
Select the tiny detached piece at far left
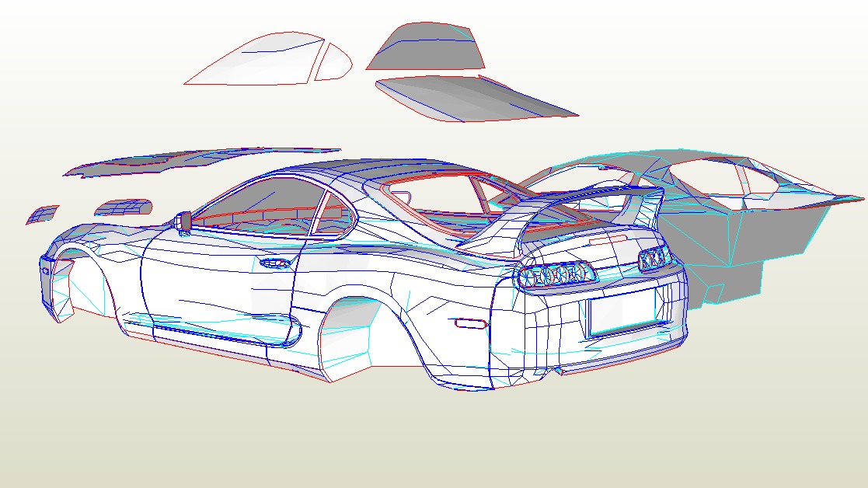pos(44,214)
